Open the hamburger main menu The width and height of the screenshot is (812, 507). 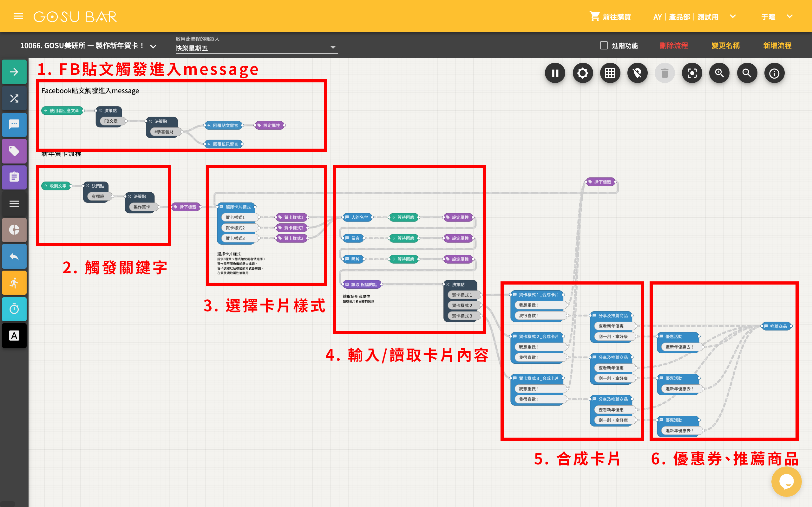click(x=18, y=16)
